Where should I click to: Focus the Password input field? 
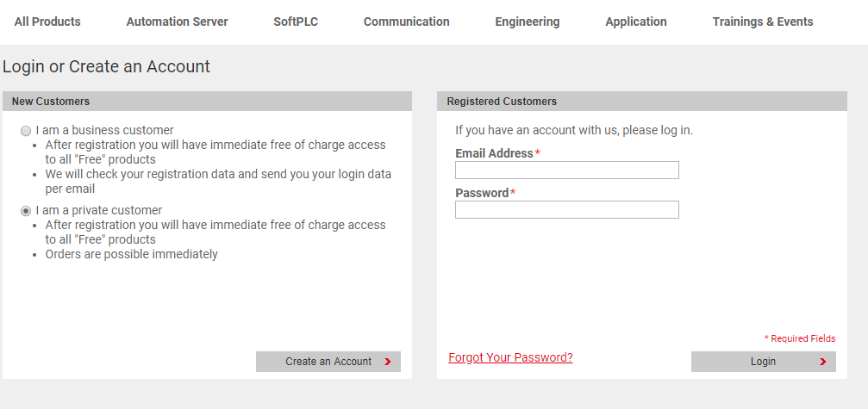coord(567,209)
